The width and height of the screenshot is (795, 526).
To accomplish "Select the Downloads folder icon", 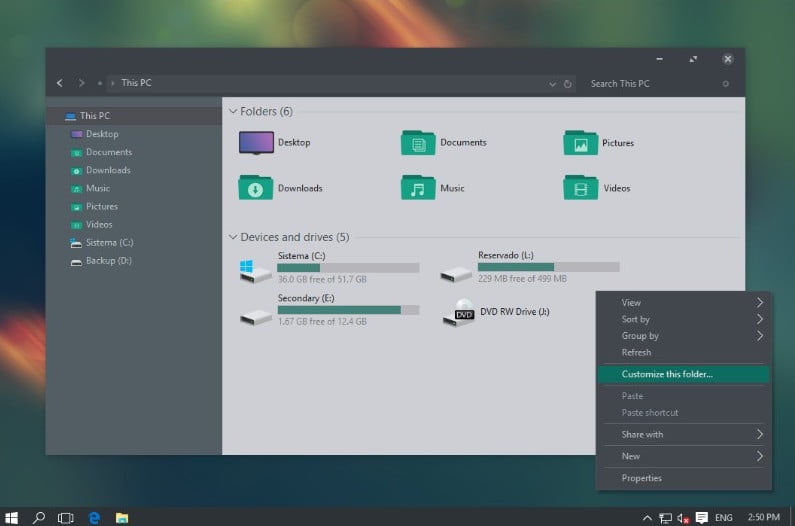I will click(256, 188).
